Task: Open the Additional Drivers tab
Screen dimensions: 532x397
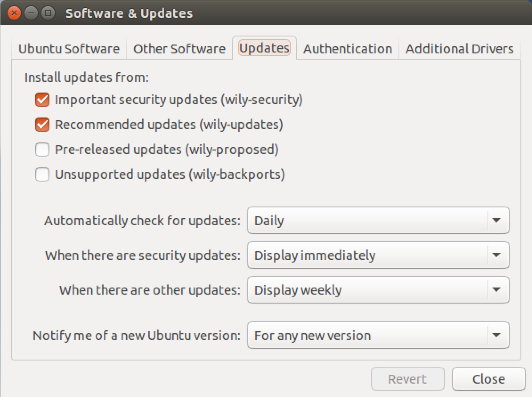Action: pos(459,49)
